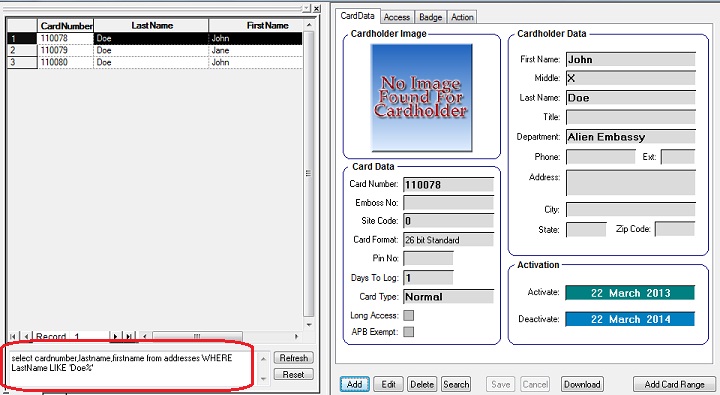
Task: Open the Badge tab
Action: [430, 17]
